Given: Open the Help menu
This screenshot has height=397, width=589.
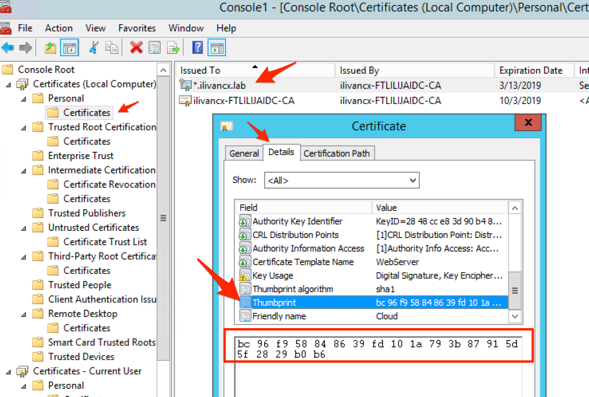Looking at the screenshot, I should pyautogui.click(x=226, y=28).
